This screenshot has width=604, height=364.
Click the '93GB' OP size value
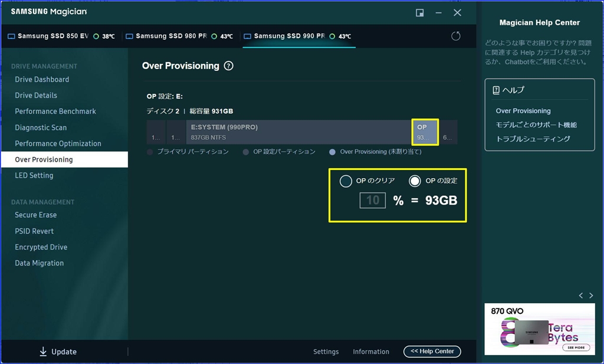(441, 201)
